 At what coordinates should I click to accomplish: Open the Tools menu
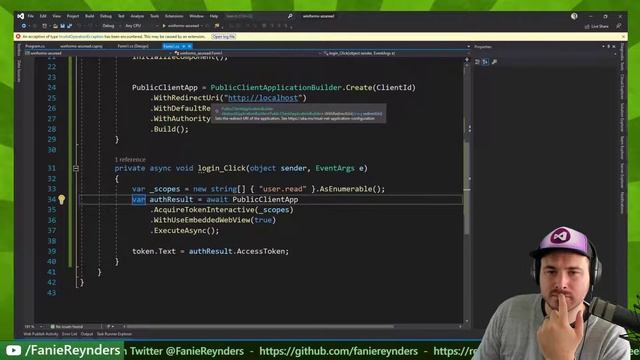coord(154,16)
